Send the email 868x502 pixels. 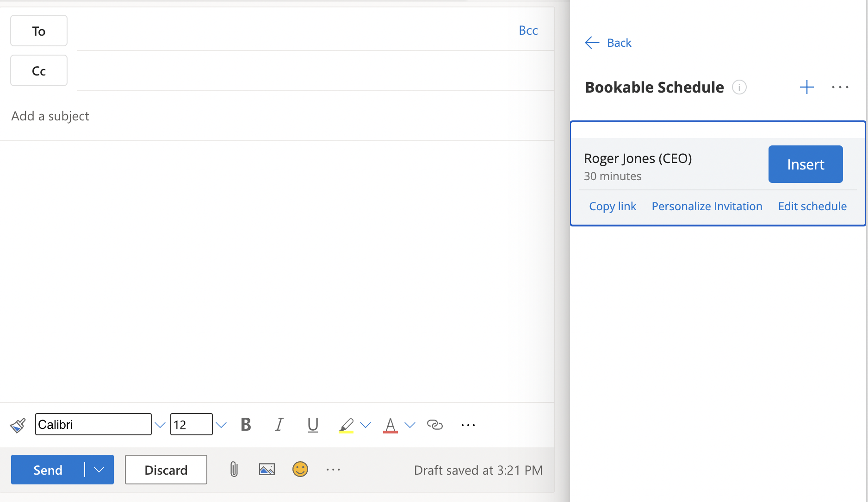click(48, 470)
